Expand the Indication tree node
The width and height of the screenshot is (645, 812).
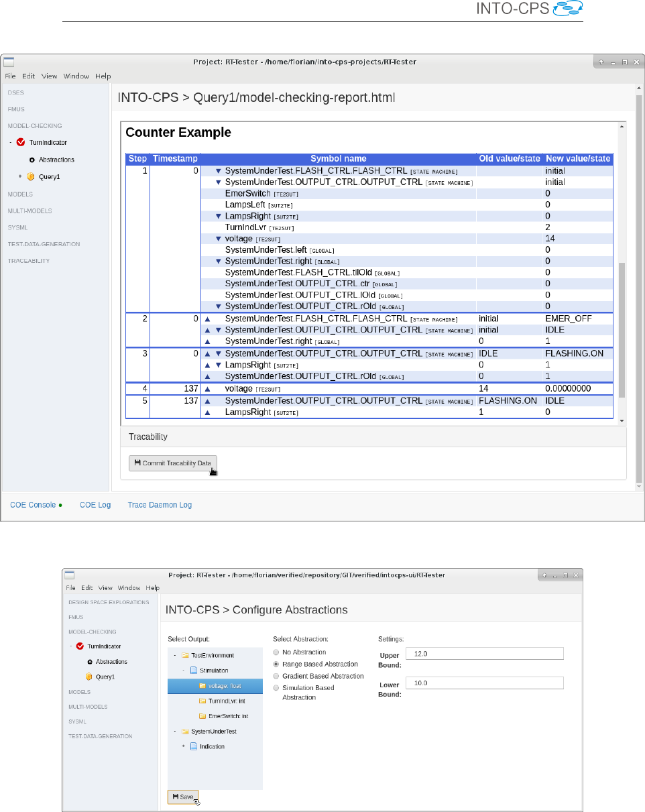tap(183, 746)
